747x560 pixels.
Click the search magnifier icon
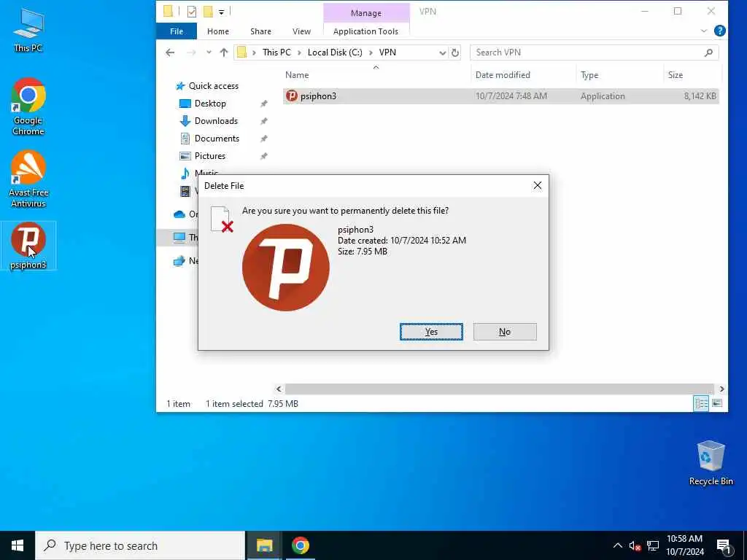tap(708, 52)
